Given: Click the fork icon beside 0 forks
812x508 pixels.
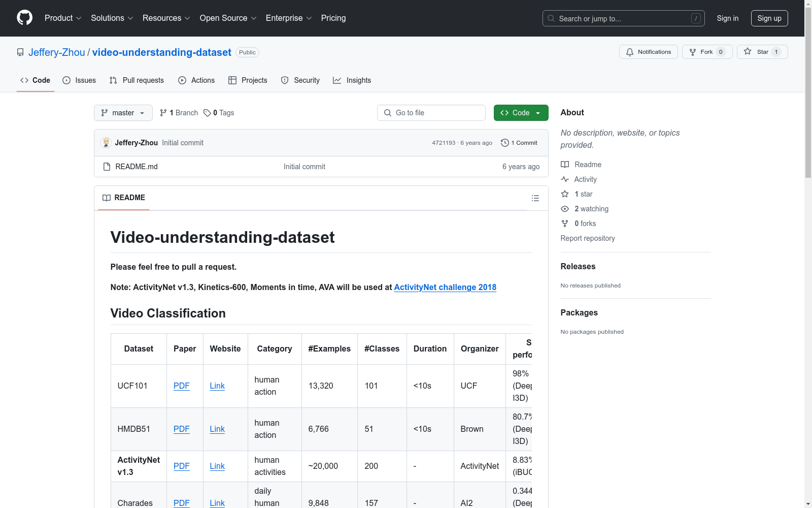Looking at the screenshot, I should (x=565, y=224).
